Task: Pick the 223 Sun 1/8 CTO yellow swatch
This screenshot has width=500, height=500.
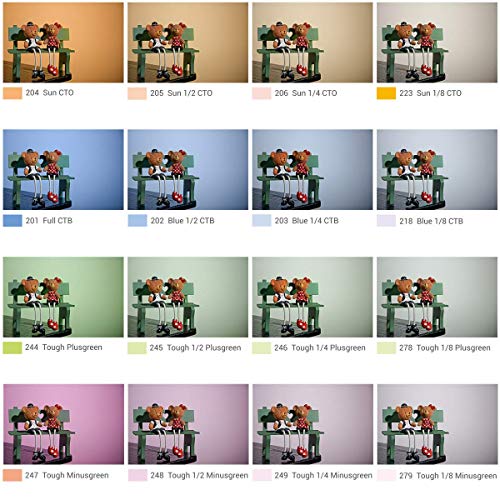Action: (x=386, y=93)
